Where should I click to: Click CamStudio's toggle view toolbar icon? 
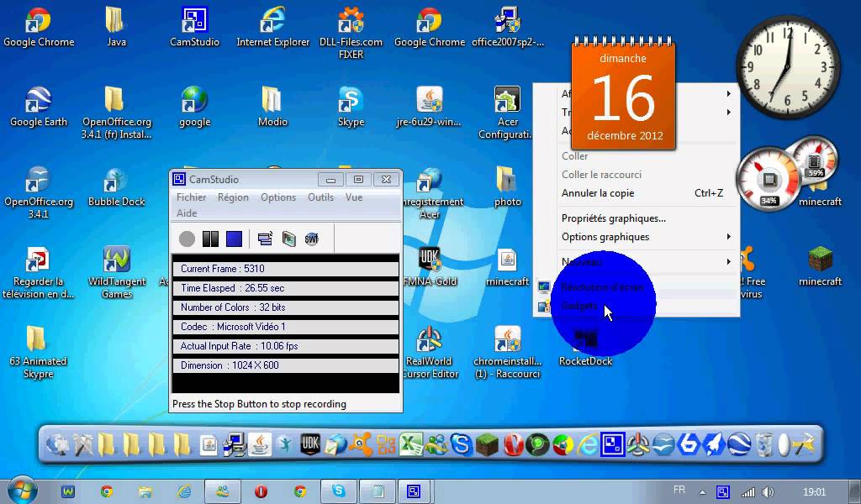[x=265, y=239]
